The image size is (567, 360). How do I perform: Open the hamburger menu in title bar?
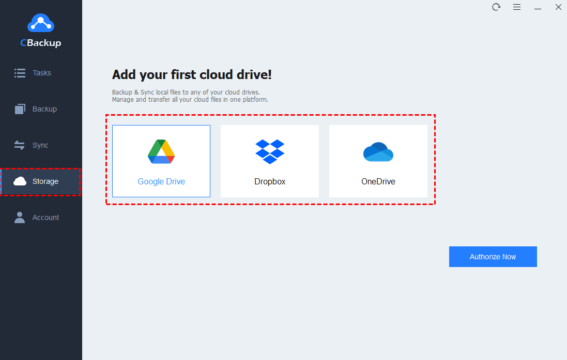tap(517, 7)
